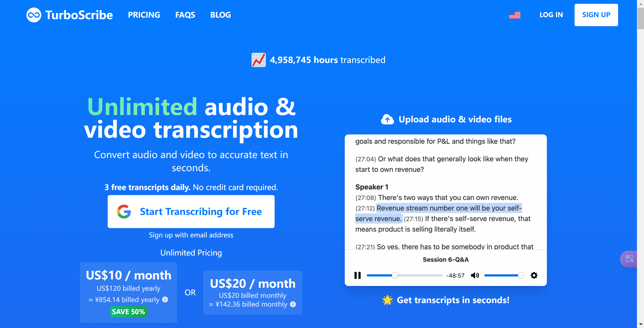Click the LOG IN link

(x=551, y=15)
